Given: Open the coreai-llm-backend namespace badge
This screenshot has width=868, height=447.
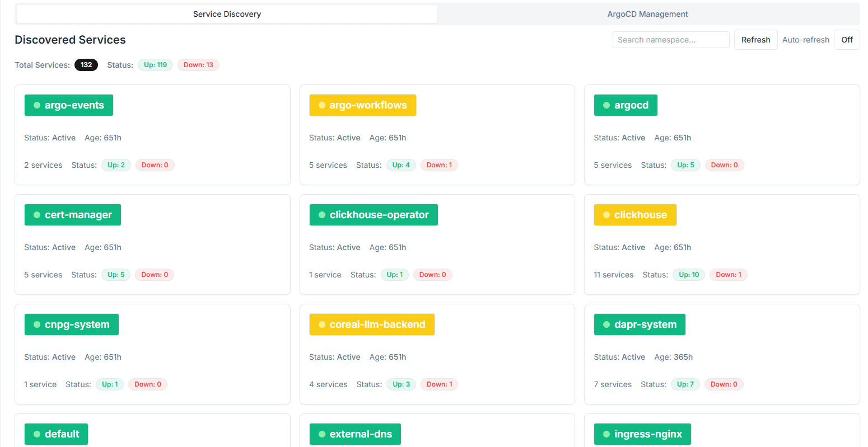Looking at the screenshot, I should [372, 324].
